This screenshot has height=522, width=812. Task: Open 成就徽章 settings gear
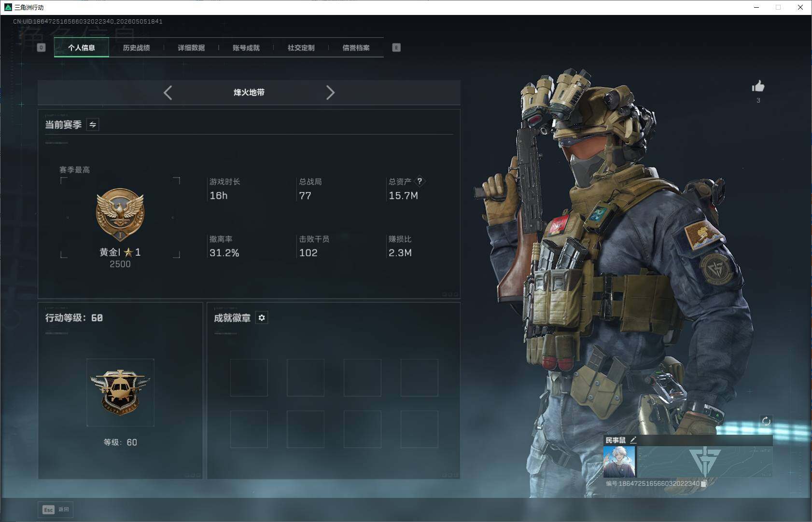[x=262, y=317]
